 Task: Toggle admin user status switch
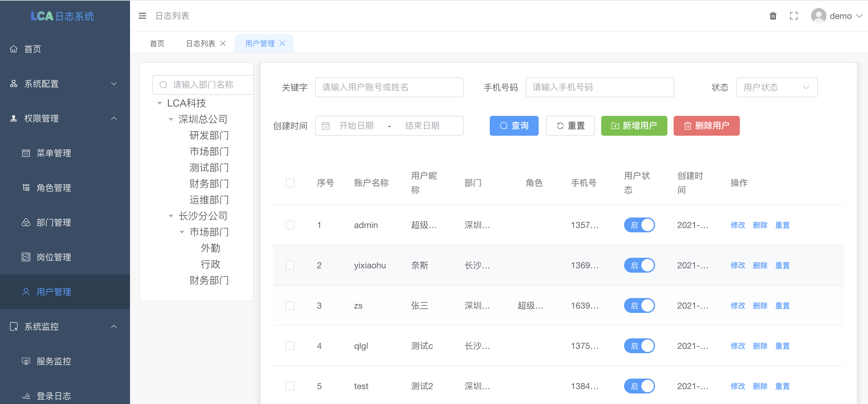coord(639,225)
